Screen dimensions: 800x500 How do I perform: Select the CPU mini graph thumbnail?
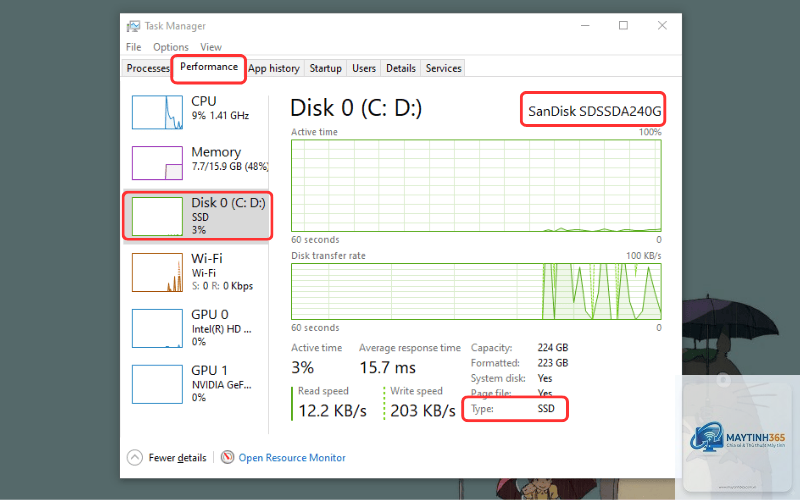click(157, 112)
